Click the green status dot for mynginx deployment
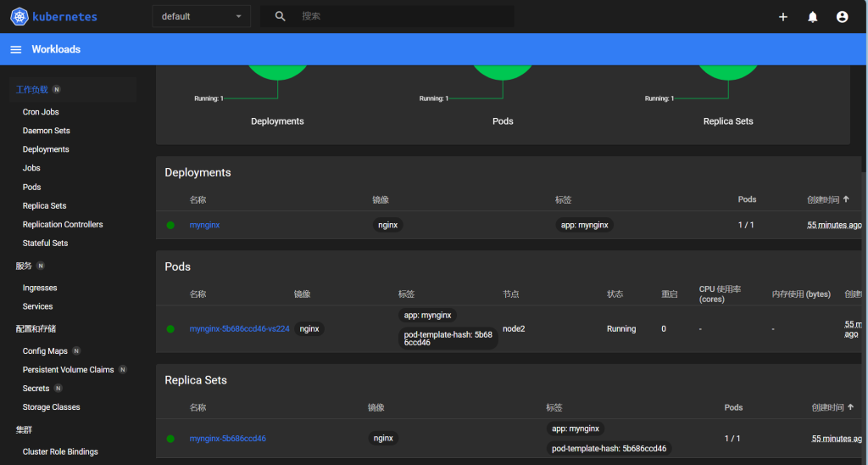This screenshot has width=868, height=465. coord(170,225)
